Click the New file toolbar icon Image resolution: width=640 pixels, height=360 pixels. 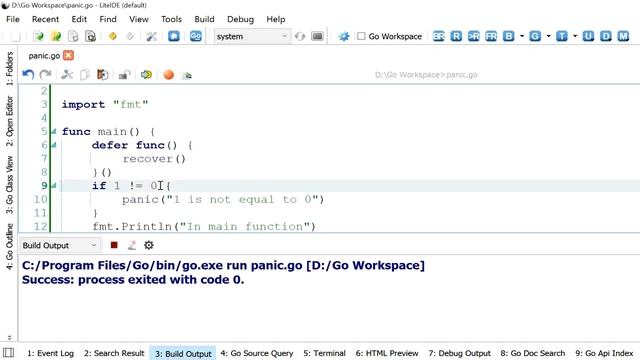(x=15, y=36)
